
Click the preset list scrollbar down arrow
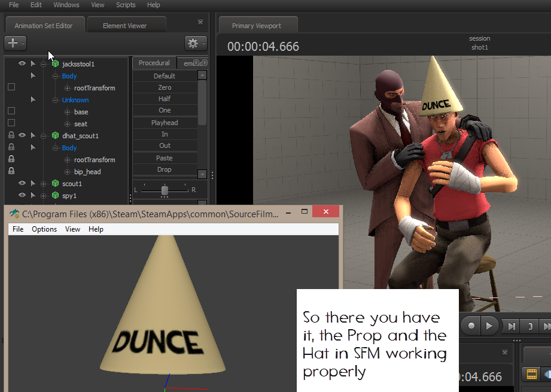point(202,174)
